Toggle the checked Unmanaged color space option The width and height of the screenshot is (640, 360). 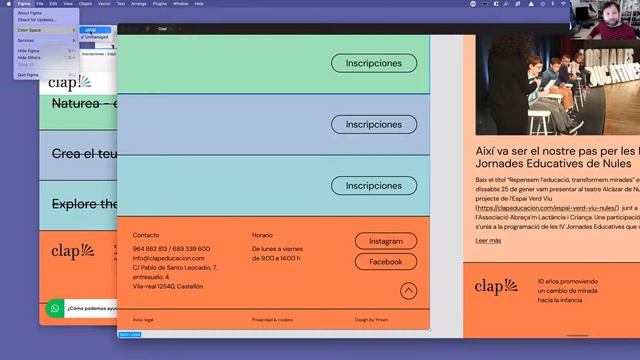pyautogui.click(x=95, y=37)
